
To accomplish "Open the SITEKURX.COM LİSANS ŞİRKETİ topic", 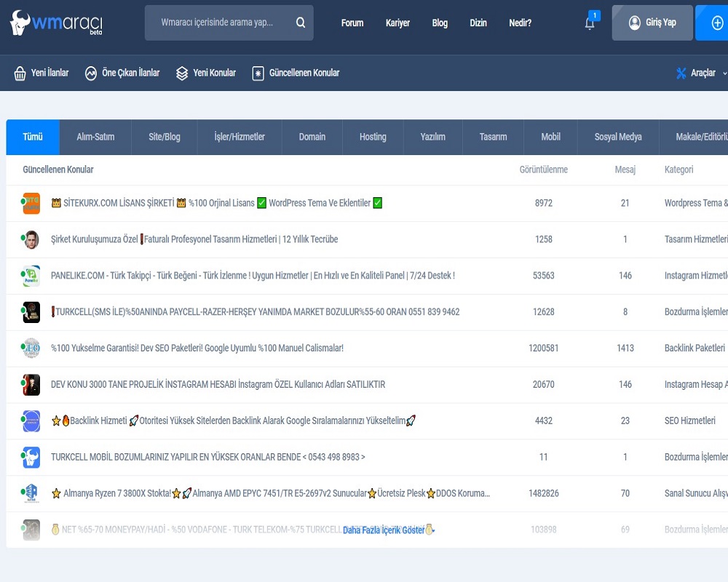I will click(x=217, y=203).
